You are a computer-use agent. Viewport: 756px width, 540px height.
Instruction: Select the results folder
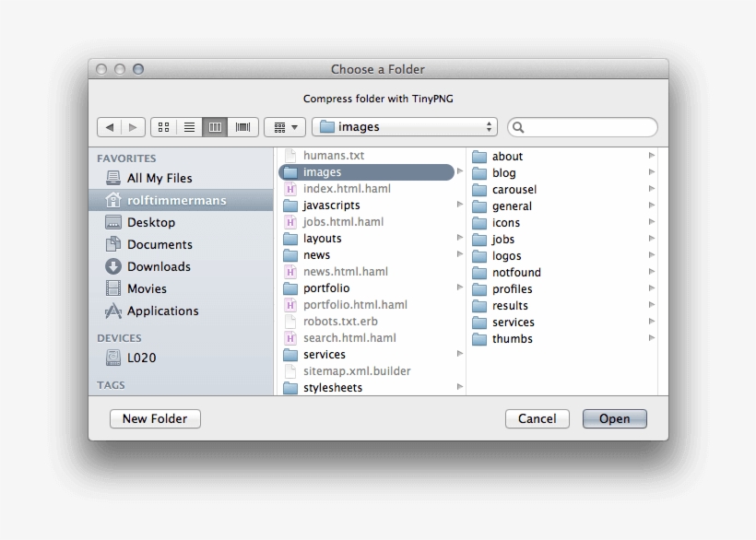tap(562, 305)
